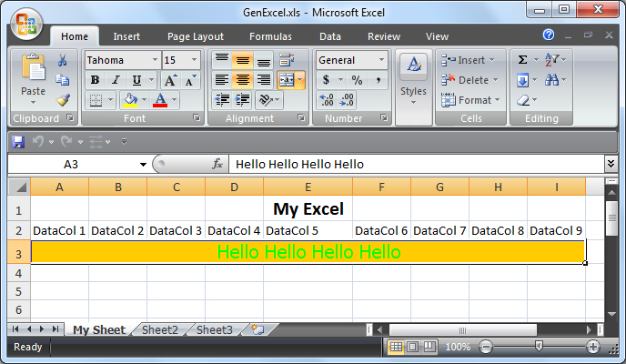Viewport: 626px width, 364px height.
Task: Click the Office Button orb
Action: click(26, 24)
